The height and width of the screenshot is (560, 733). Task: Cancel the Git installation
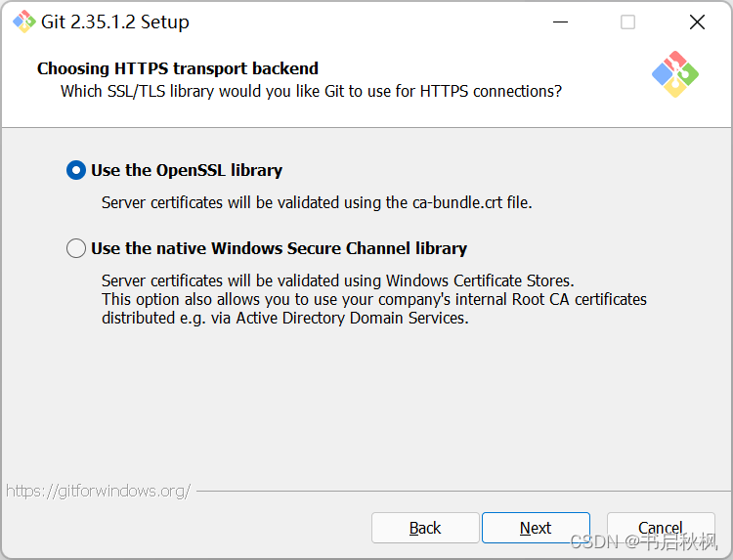pyautogui.click(x=660, y=528)
